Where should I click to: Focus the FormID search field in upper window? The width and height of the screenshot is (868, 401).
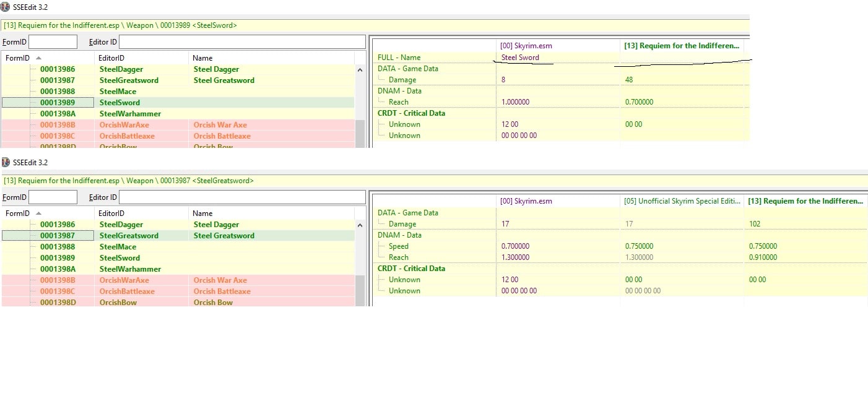click(x=53, y=41)
